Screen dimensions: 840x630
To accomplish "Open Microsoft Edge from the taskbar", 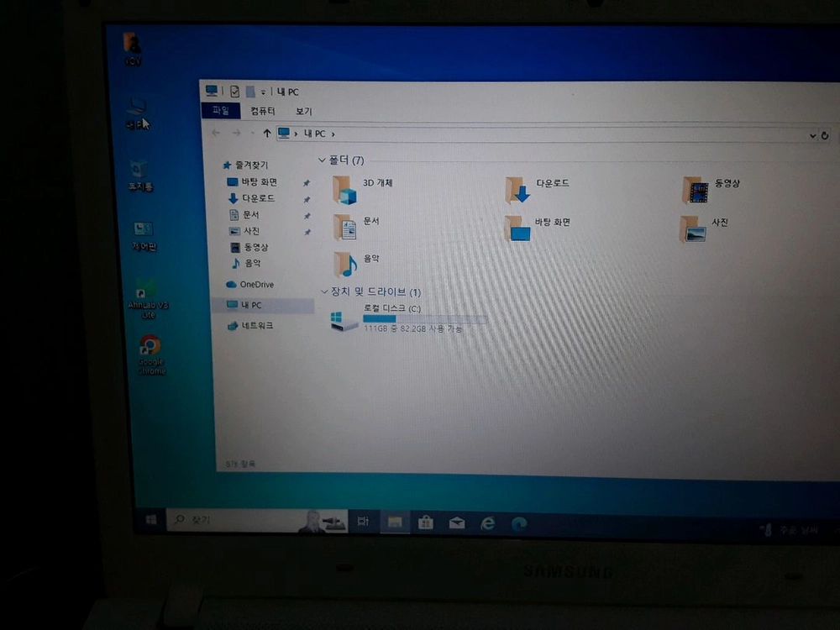I will pos(519,523).
